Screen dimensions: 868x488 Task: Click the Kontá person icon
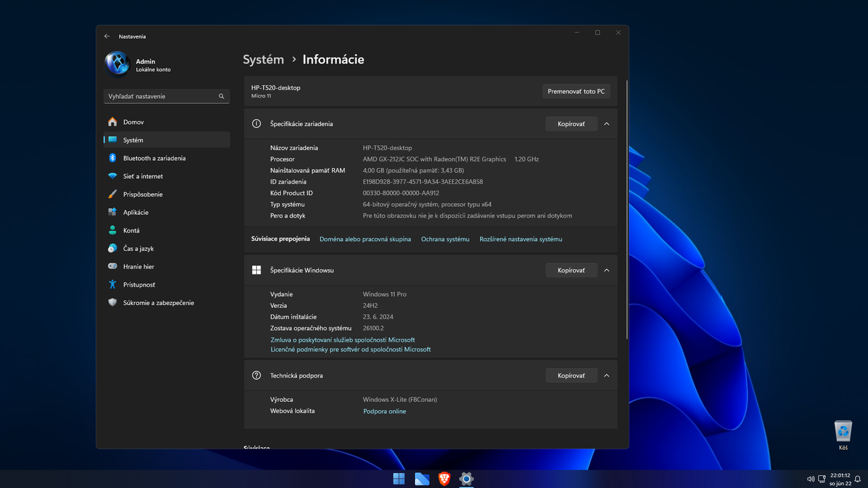(x=113, y=230)
